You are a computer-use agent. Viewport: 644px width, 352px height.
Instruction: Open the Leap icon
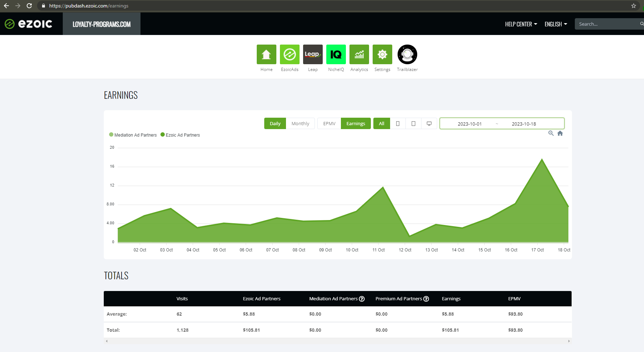(313, 54)
